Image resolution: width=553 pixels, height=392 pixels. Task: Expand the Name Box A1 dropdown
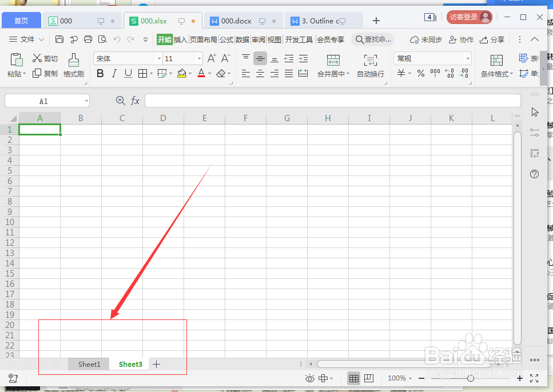coord(86,101)
